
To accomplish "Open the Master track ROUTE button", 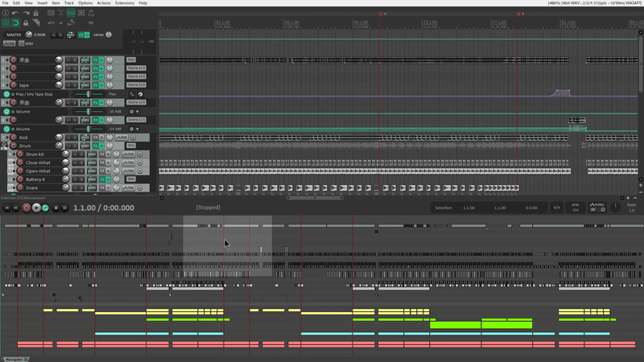I will pyautogui.click(x=71, y=35).
